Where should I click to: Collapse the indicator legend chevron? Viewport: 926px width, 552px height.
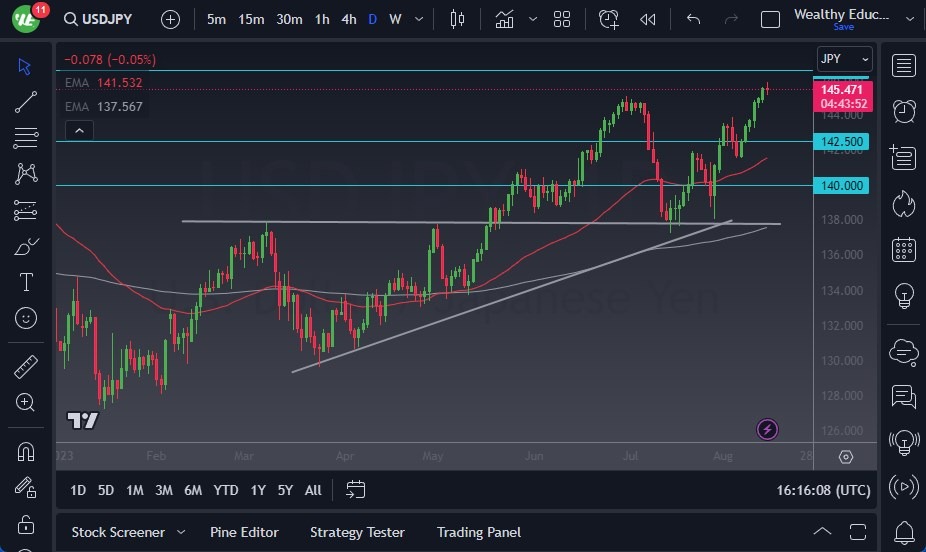coord(78,130)
